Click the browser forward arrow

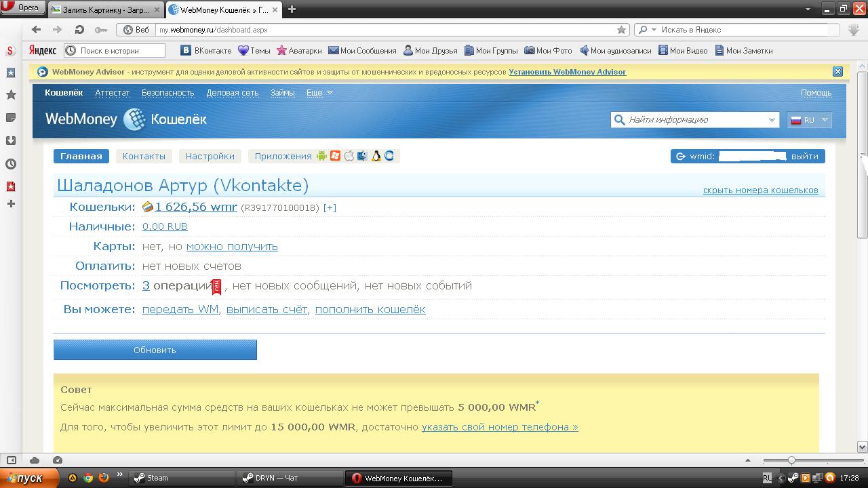click(x=57, y=30)
